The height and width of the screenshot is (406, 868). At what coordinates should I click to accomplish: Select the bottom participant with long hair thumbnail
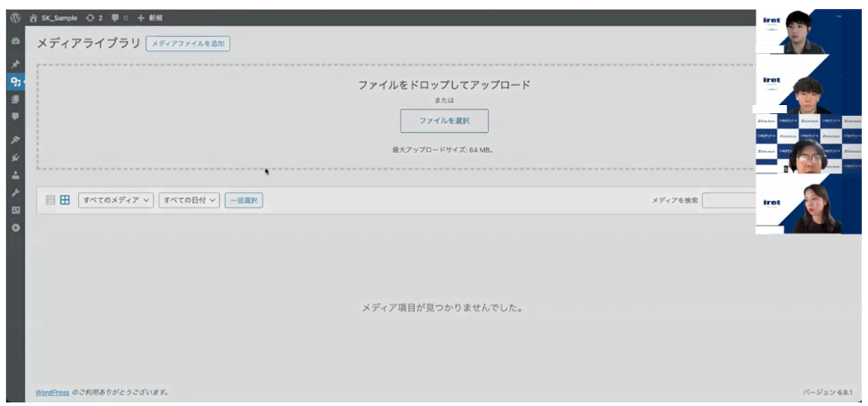click(808, 205)
